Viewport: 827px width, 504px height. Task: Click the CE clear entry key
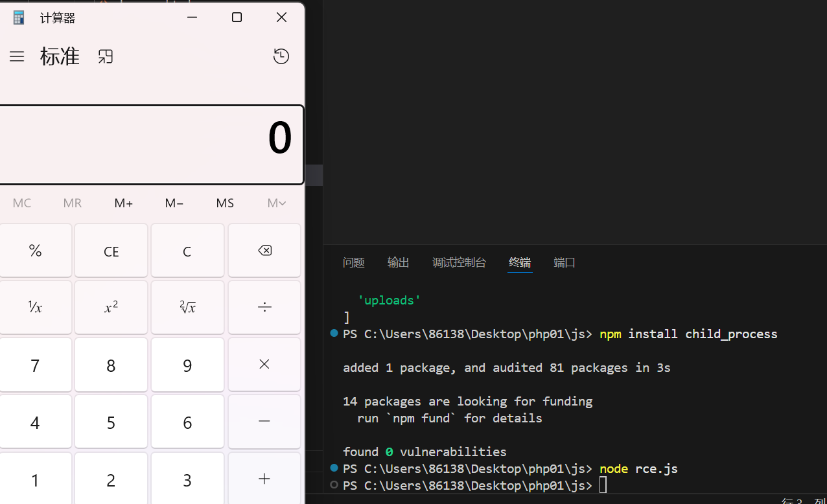coord(111,251)
